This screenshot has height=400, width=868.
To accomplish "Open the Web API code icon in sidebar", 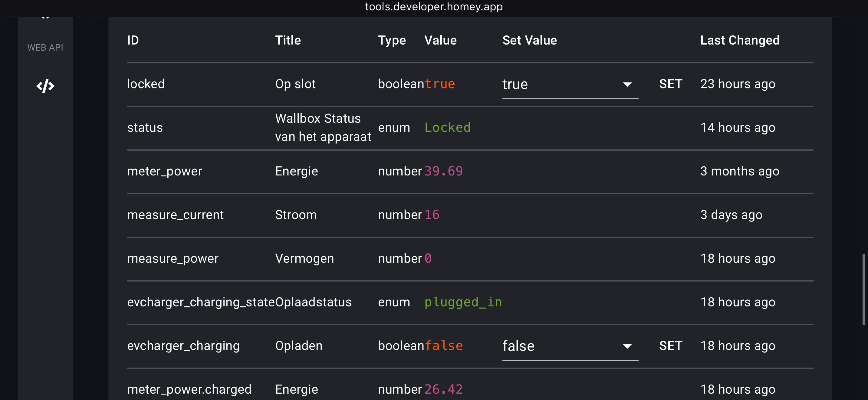I will (45, 86).
